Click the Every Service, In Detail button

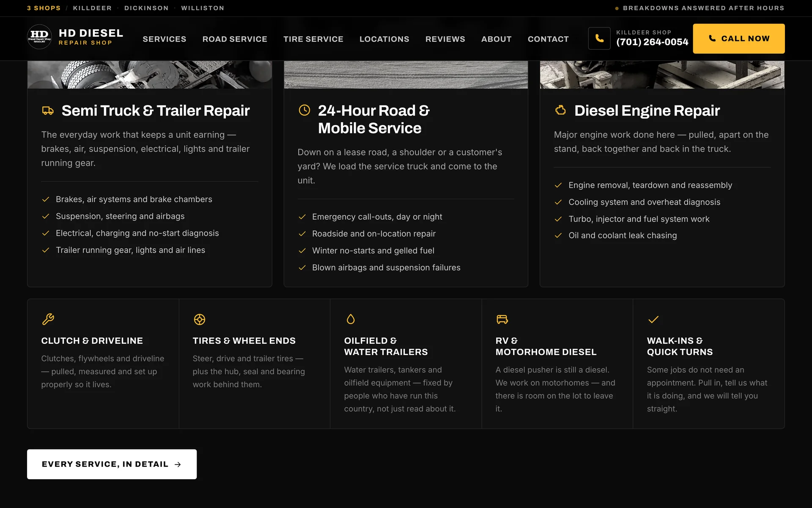[x=112, y=464]
